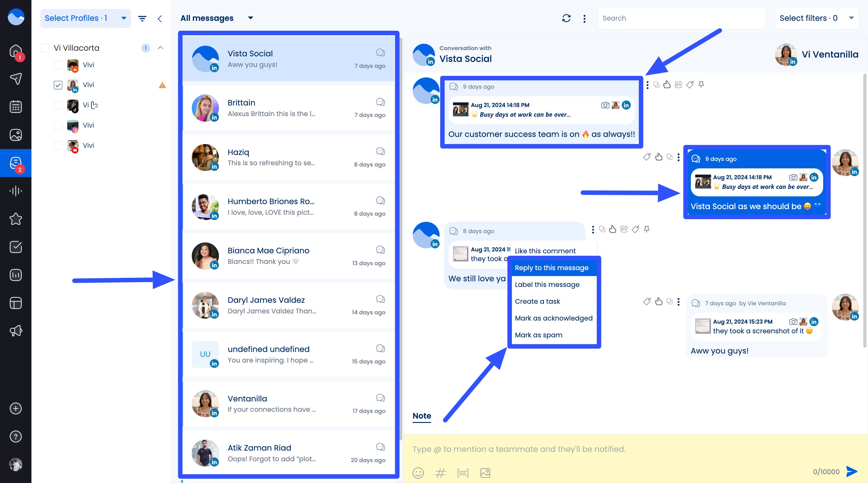Image resolution: width=868 pixels, height=483 pixels.
Task: Uncheck the selected Vivi LinkedIn profile
Action: [x=58, y=85]
